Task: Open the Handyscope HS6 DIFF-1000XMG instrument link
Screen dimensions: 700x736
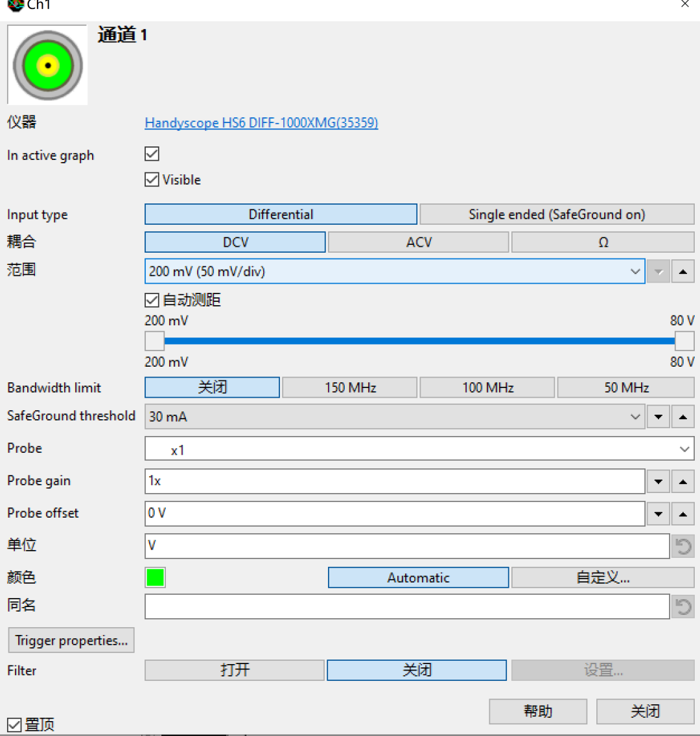Action: tap(261, 123)
